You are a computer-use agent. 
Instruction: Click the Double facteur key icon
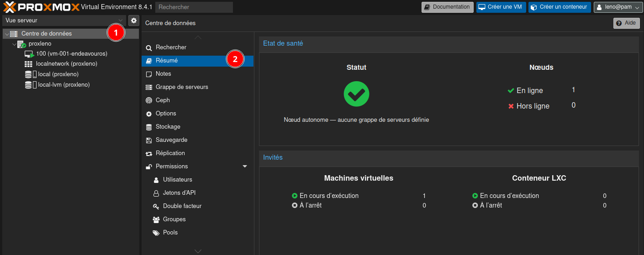(156, 206)
